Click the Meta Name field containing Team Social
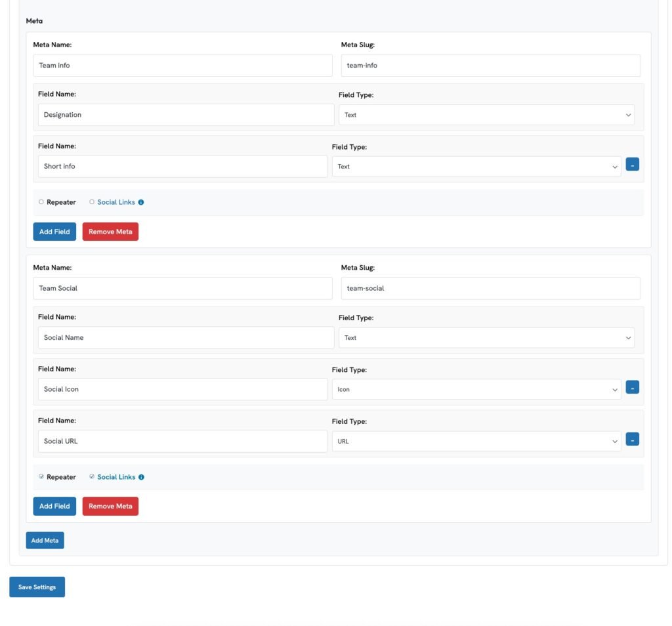 182,288
